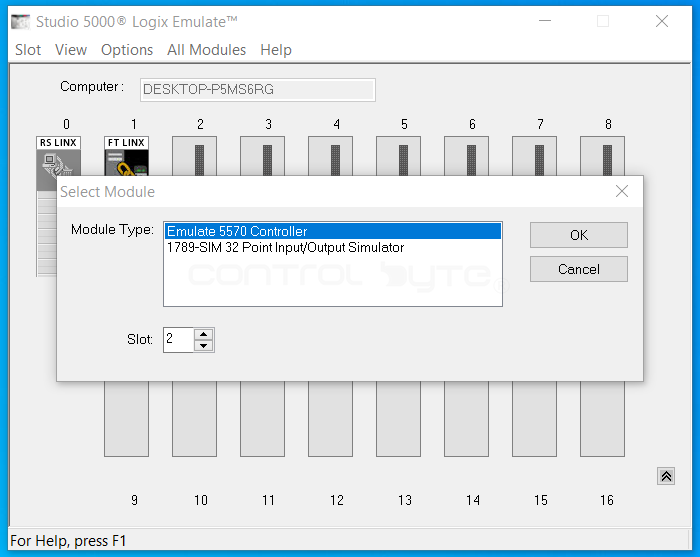Click the empty chassis slot 16
The image size is (700, 557).
[x=602, y=419]
